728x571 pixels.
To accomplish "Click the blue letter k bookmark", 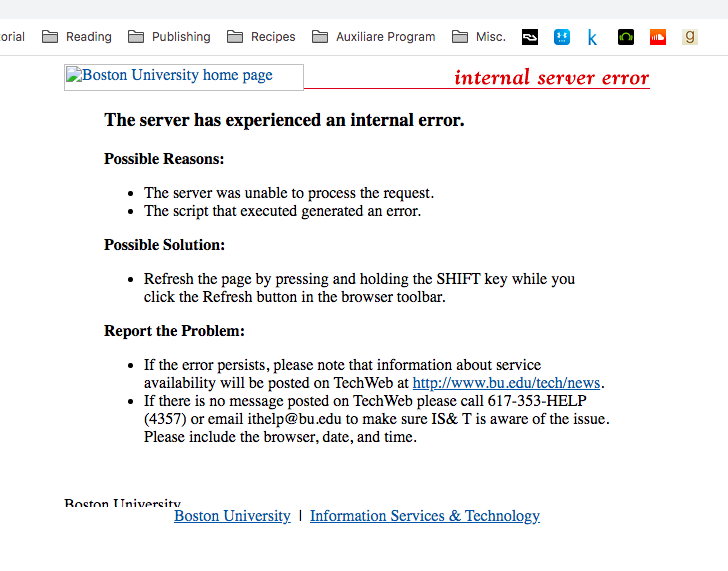I will (592, 37).
